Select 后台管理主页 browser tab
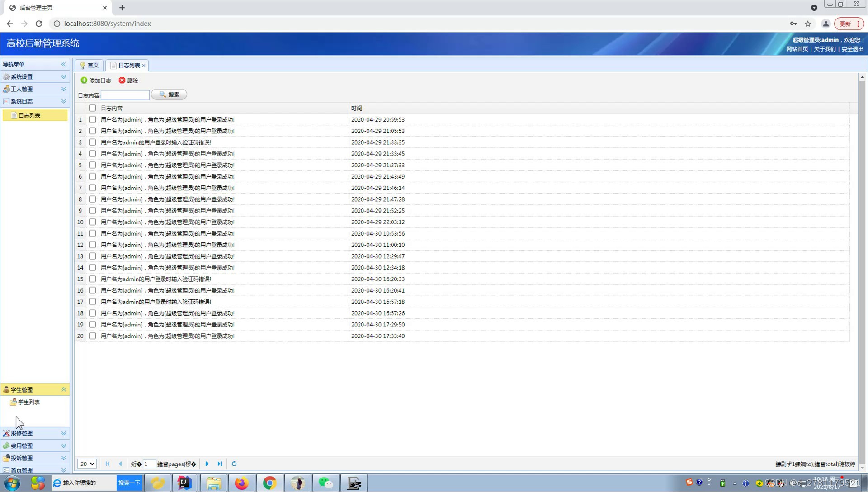This screenshot has width=868, height=492. point(58,8)
